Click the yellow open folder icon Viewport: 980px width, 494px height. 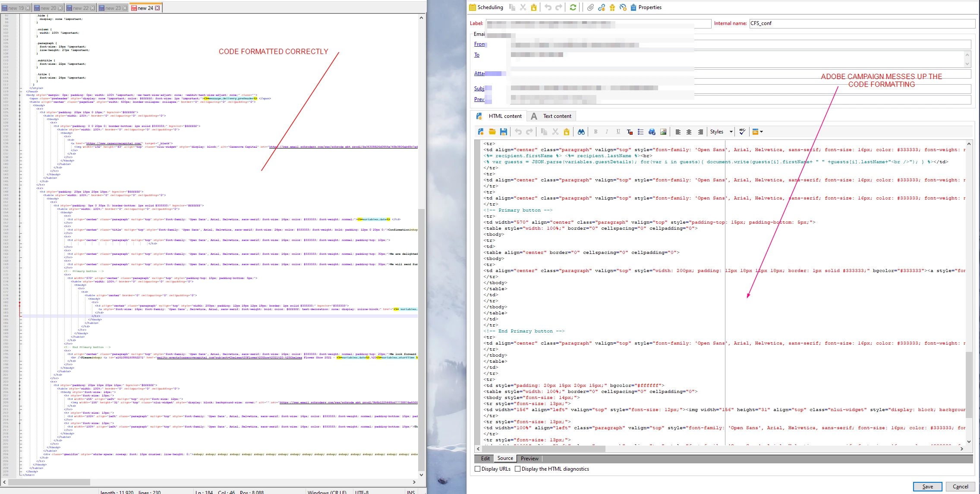point(492,132)
